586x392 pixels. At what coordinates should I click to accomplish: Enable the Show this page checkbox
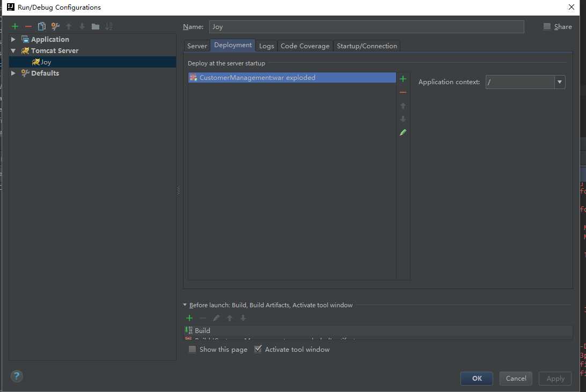point(192,349)
